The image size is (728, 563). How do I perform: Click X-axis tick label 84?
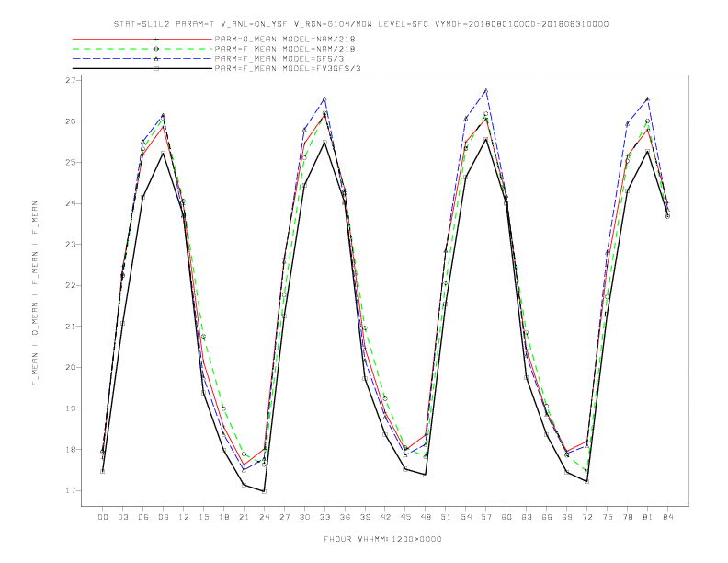coord(668,517)
